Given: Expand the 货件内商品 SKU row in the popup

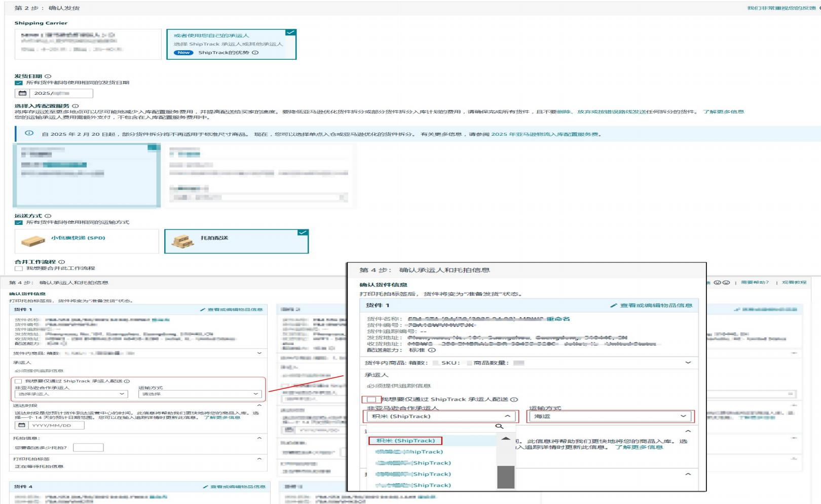Looking at the screenshot, I should tap(688, 363).
